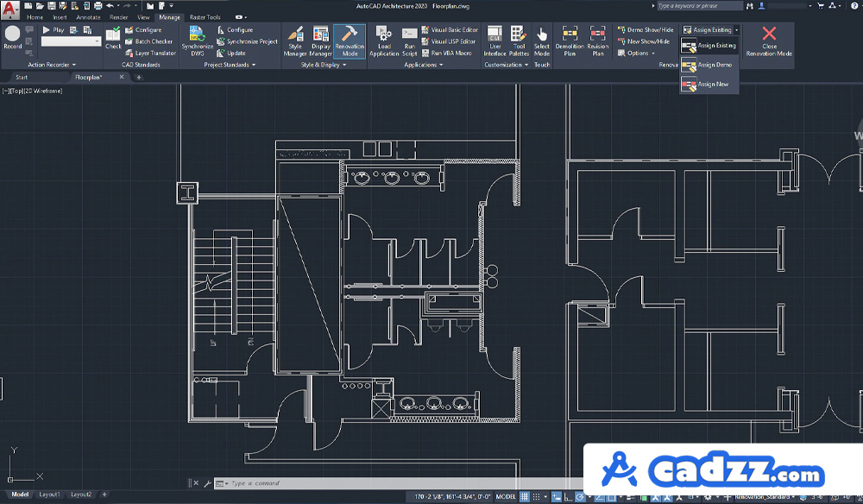Open the Visual LISP Editor
Image resolution: width=863 pixels, height=504 pixels.
click(x=448, y=41)
